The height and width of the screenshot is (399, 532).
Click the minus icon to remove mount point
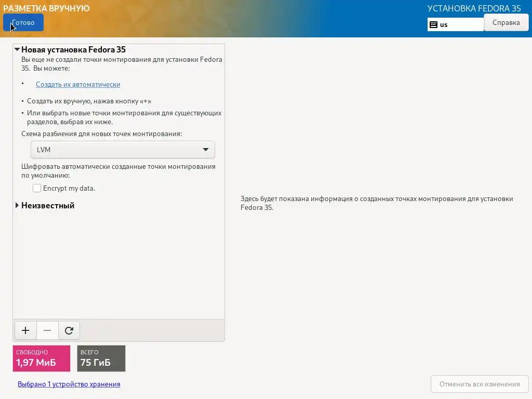(47, 330)
